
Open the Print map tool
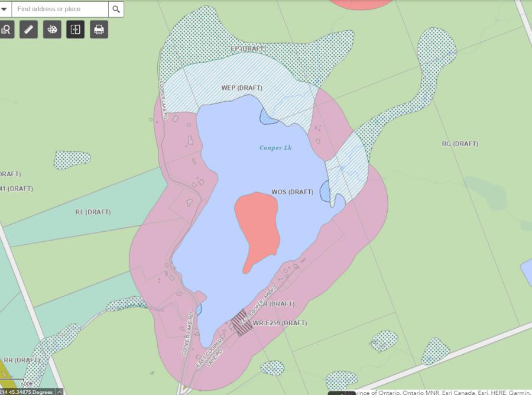99,29
